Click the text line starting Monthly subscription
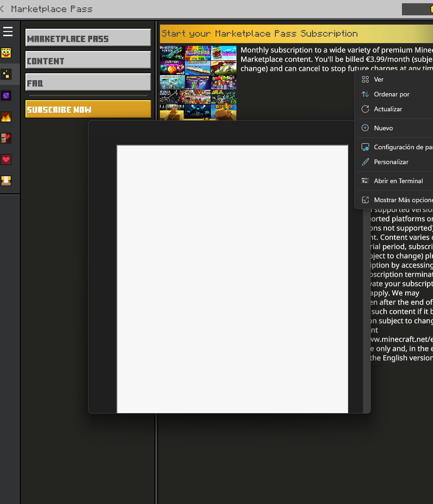Image resolution: width=433 pixels, height=504 pixels. (x=337, y=50)
